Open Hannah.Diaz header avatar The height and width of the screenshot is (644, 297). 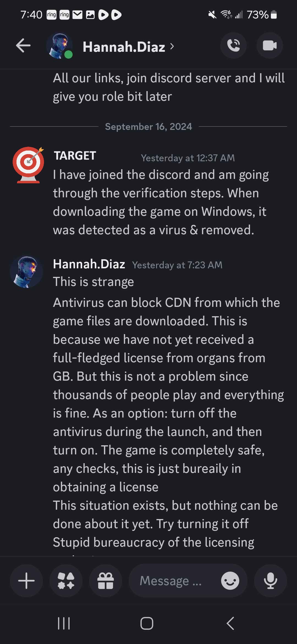[x=59, y=46]
